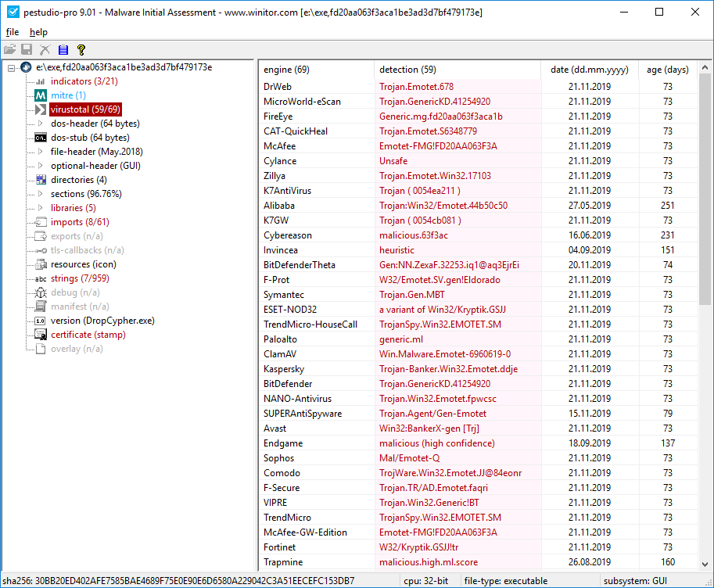
Task: Select the Sophos engine row
Action: click(478, 458)
